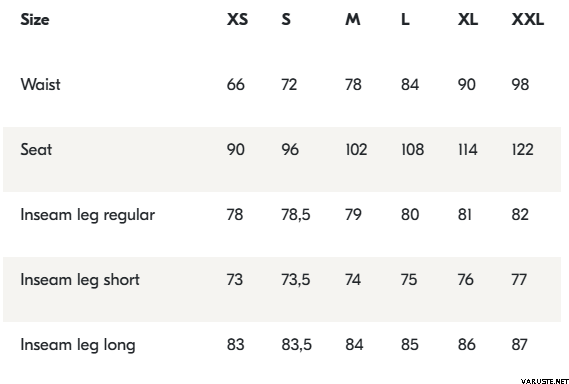Select waist value 66 for XS
The image size is (569, 384).
[x=236, y=85]
